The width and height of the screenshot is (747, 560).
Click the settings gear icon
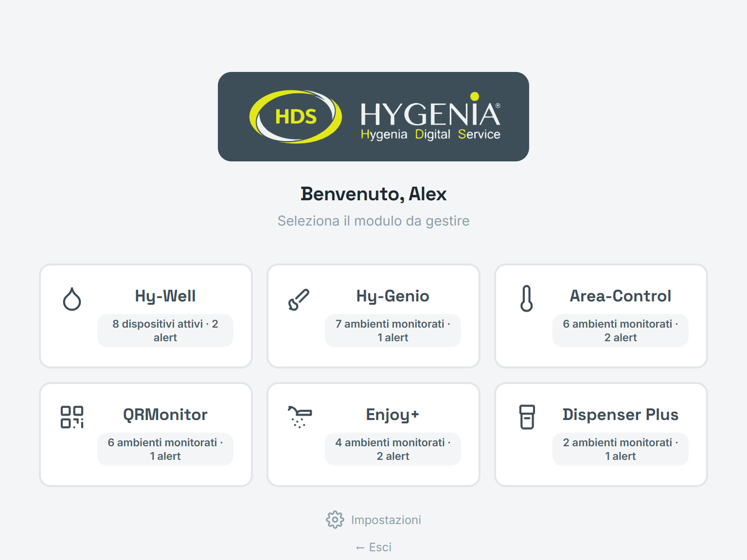click(335, 519)
